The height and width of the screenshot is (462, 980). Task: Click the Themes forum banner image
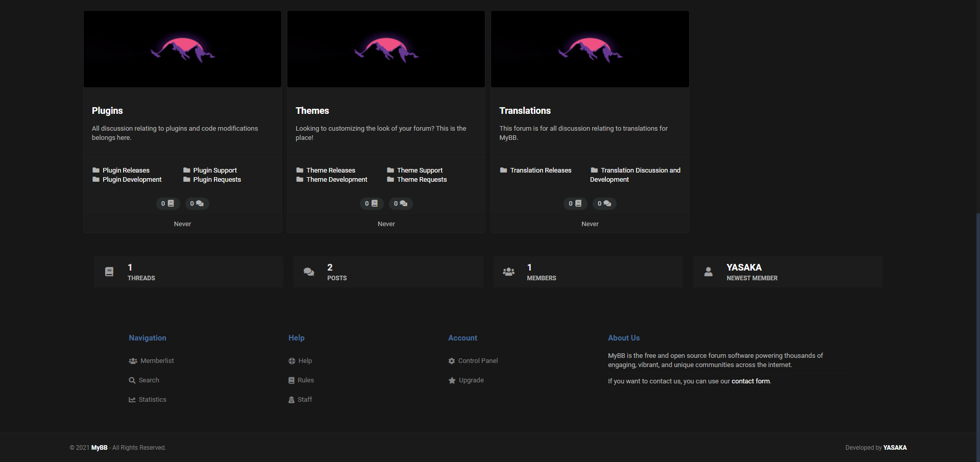point(386,49)
